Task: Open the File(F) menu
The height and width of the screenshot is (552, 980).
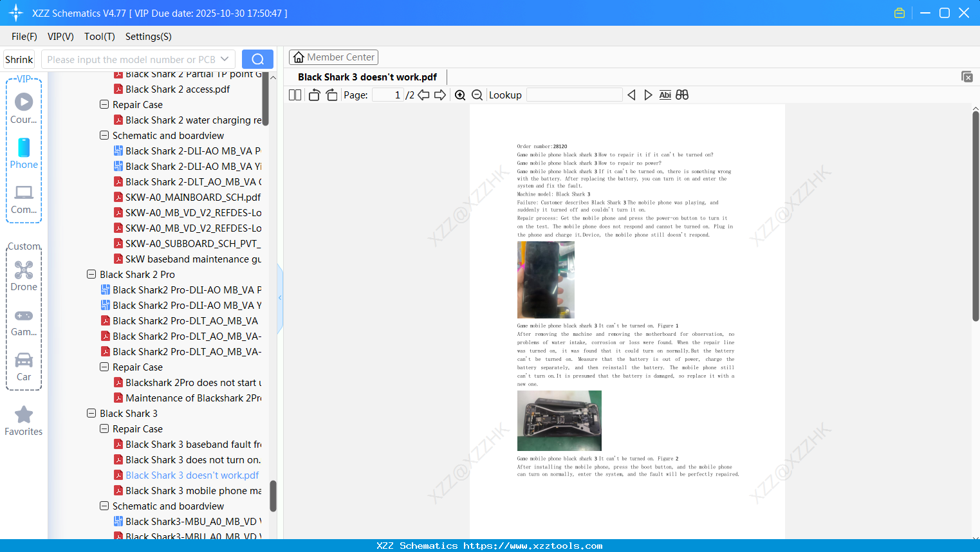Action: tap(24, 37)
